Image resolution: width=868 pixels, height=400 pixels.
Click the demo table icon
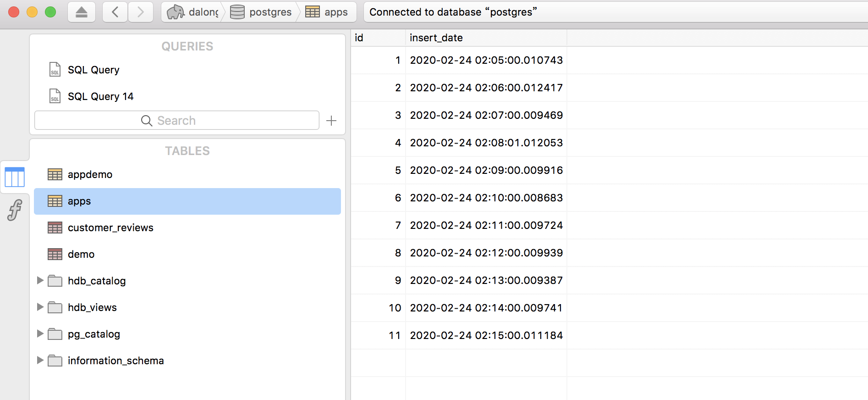tap(55, 254)
